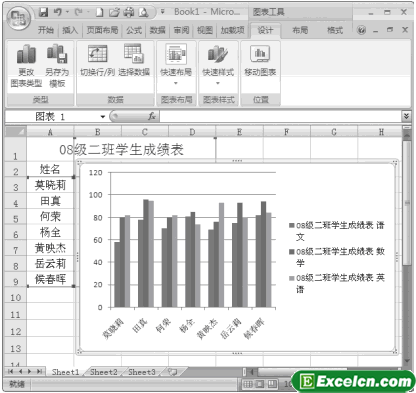The height and width of the screenshot is (393, 416).
Task: Open the 数据 (Data) tab
Action: tap(157, 30)
